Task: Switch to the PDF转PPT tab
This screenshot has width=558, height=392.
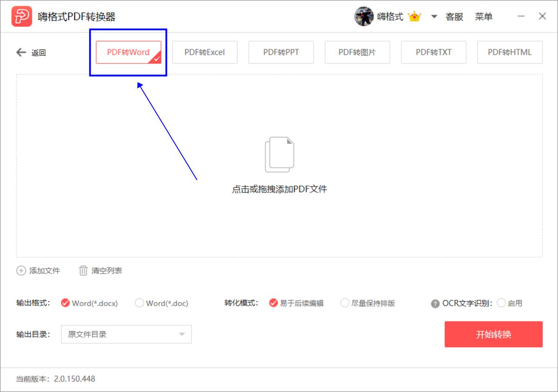Action: point(281,52)
